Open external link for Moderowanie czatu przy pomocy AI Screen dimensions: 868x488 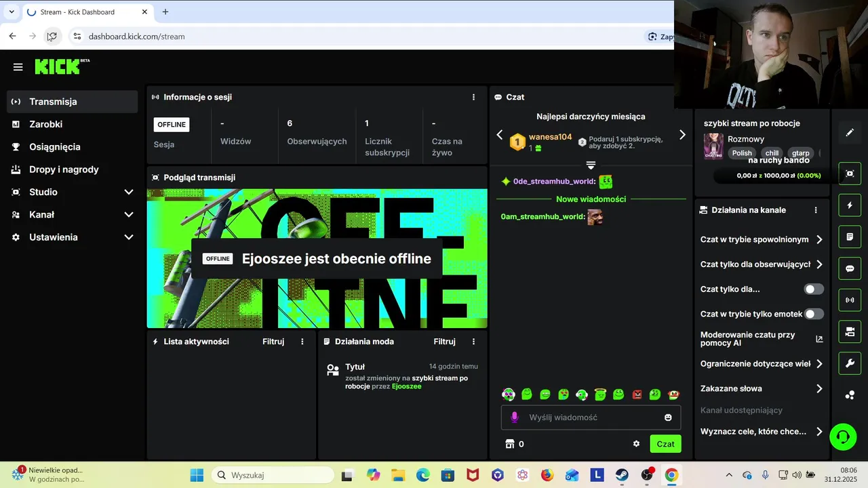point(819,339)
